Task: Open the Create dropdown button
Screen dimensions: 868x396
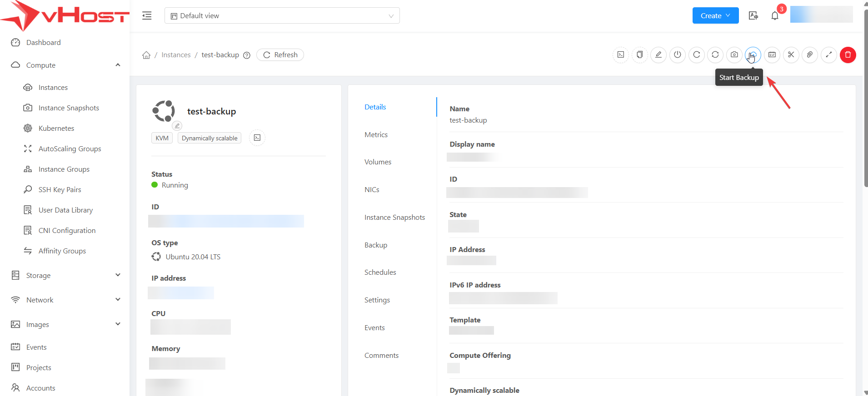Action: (715, 16)
